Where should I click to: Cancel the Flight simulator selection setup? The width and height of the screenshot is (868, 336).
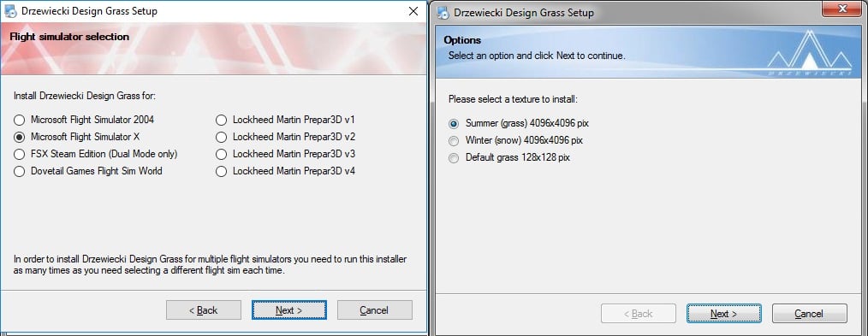(375, 310)
